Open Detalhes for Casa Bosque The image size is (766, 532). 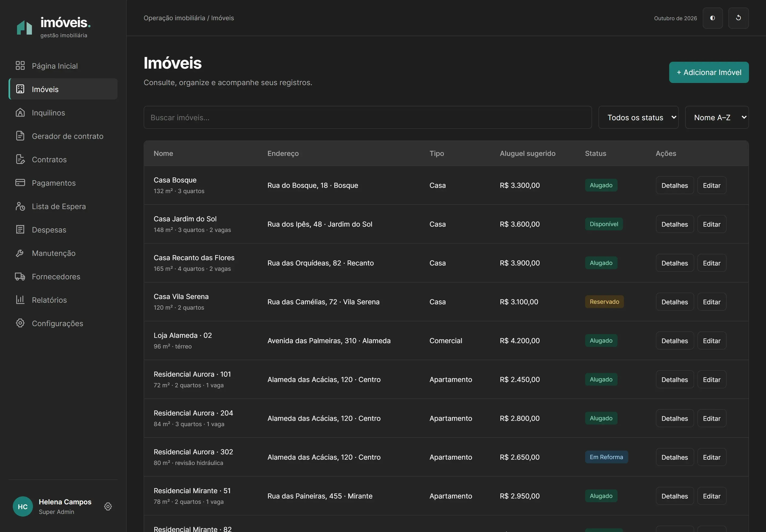point(674,185)
